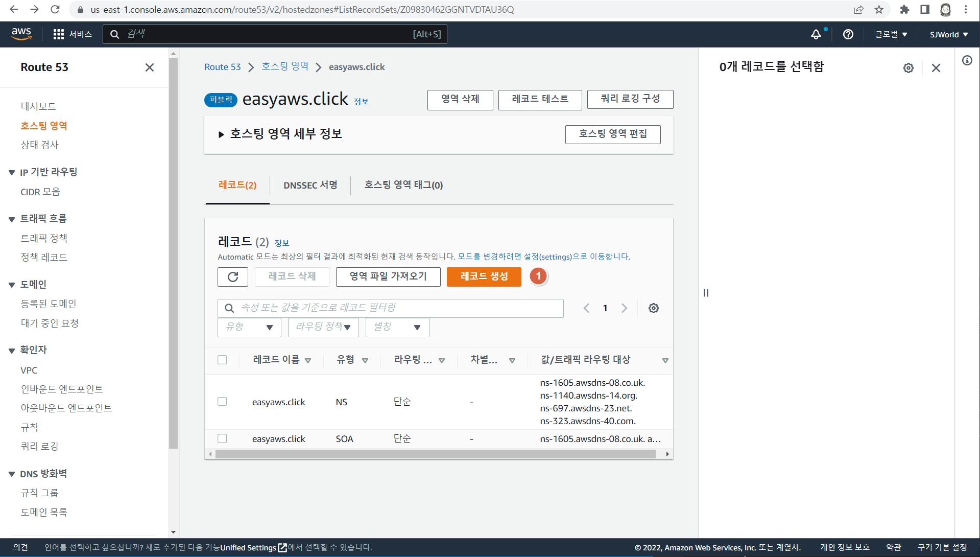Expand hosted zone details section
The width and height of the screenshot is (980, 557).
(221, 134)
